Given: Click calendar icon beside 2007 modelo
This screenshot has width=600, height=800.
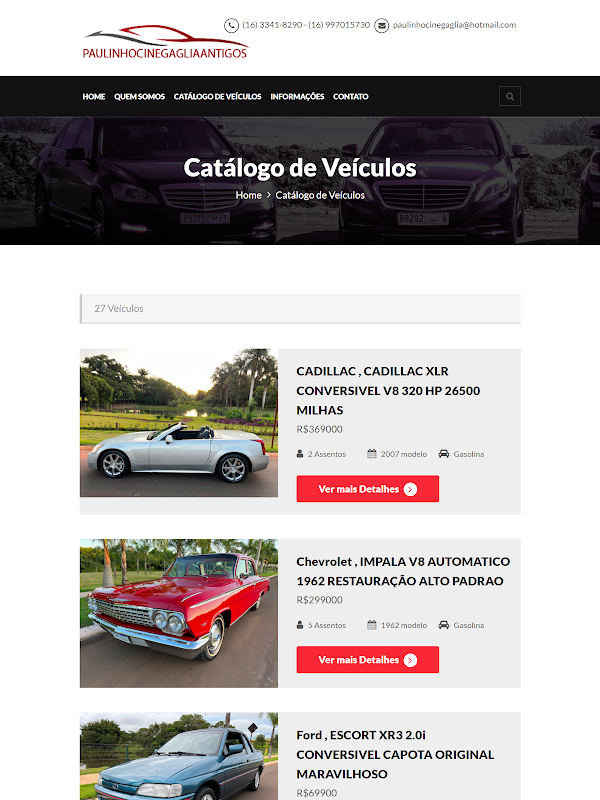Looking at the screenshot, I should pos(371,454).
